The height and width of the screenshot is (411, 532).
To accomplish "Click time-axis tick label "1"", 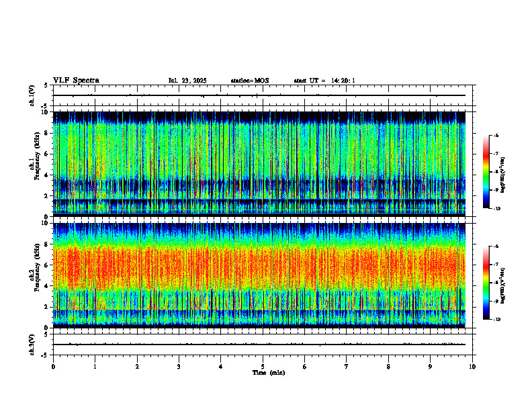I will (x=95, y=367).
